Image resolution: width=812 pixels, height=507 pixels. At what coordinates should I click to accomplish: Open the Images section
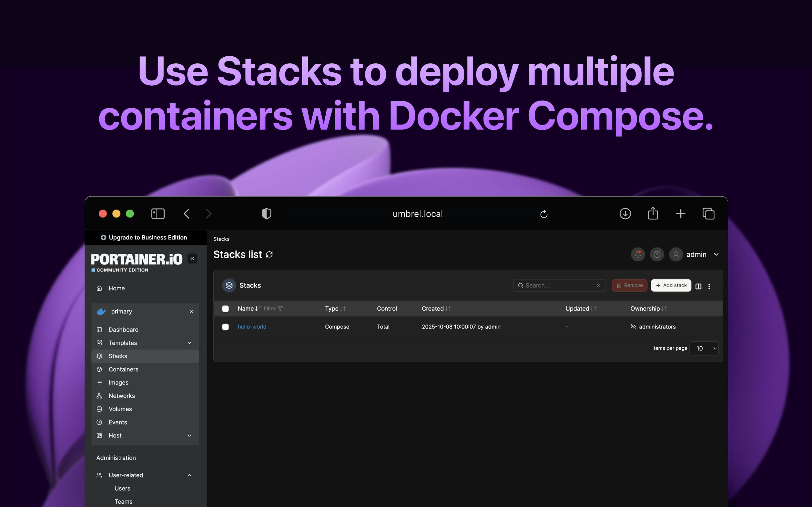[x=118, y=382]
